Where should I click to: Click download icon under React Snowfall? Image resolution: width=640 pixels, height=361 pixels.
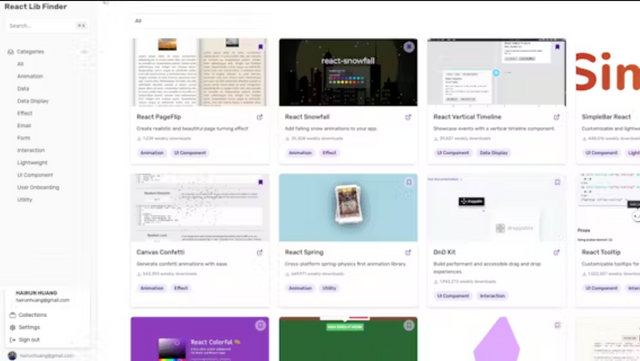pos(287,139)
